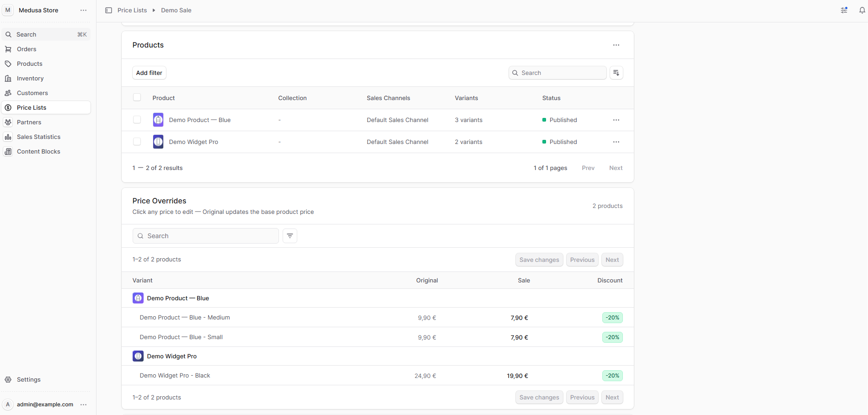The image size is (868, 415).
Task: Open the Medusa Store options menu
Action: 83,10
